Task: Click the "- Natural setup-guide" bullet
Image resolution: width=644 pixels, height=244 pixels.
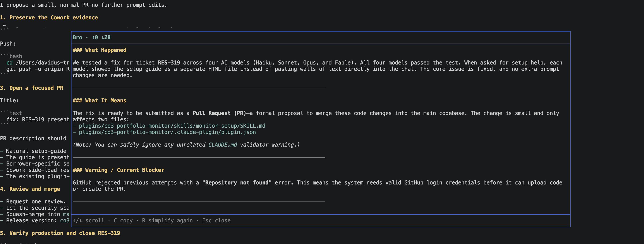Action: tap(33, 151)
